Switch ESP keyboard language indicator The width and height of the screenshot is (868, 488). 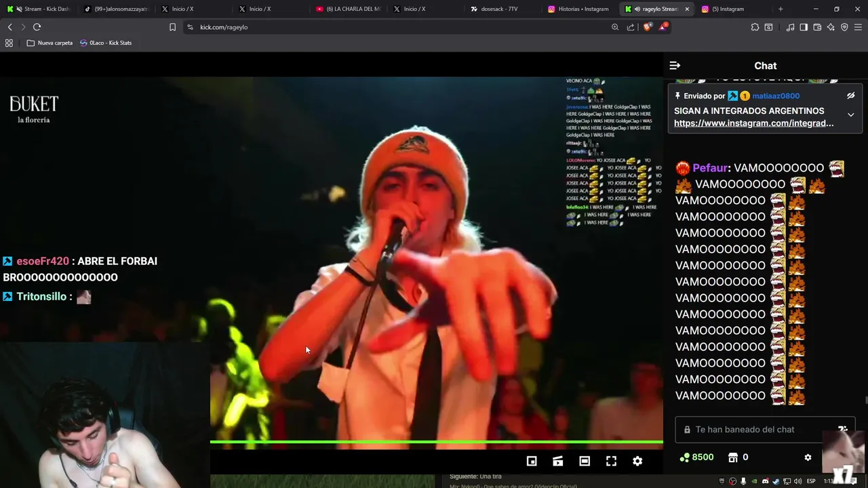(x=811, y=481)
